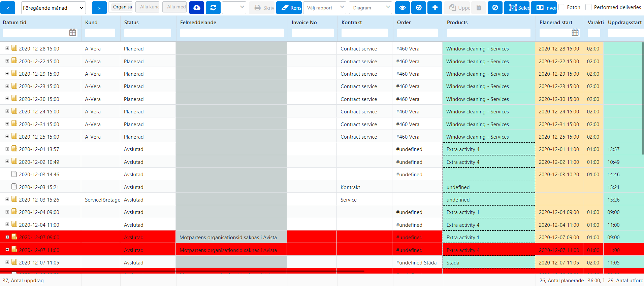Sort by Status column header
The width and height of the screenshot is (644, 287).
(x=131, y=23)
